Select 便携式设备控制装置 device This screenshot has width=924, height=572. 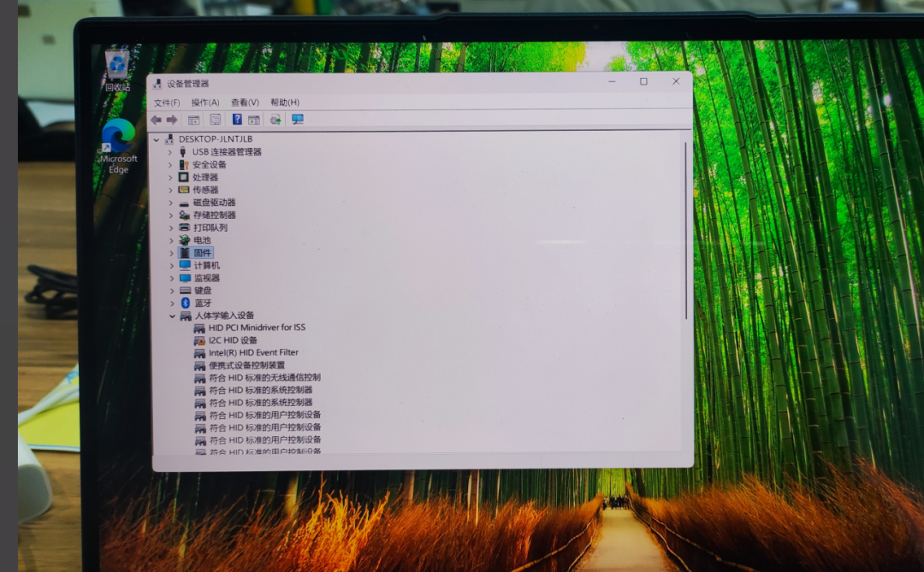point(247,365)
